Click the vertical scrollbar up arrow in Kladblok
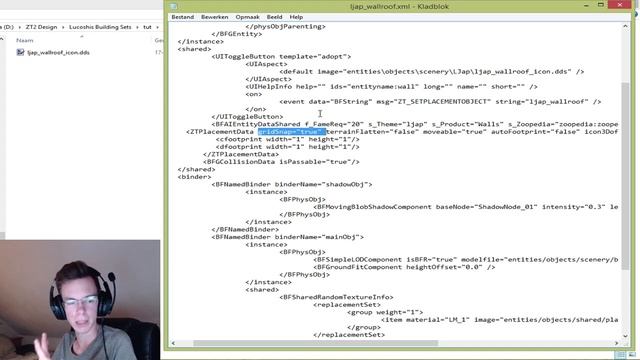 click(625, 26)
